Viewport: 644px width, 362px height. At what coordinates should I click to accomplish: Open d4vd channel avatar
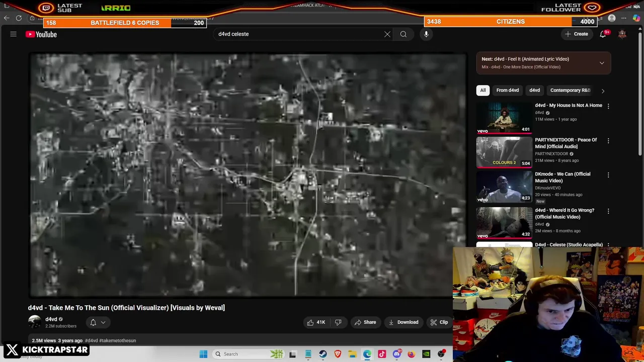point(35,322)
